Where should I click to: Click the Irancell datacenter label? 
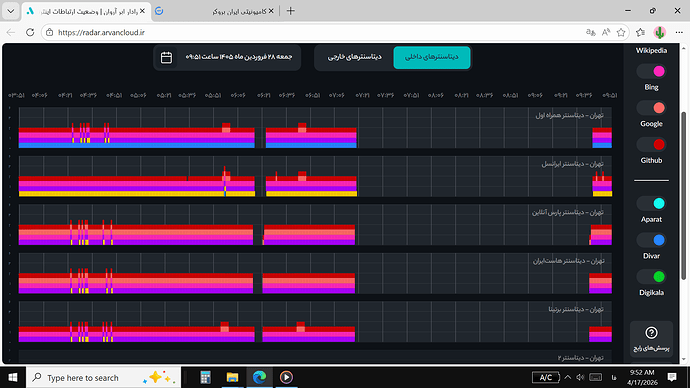pyautogui.click(x=573, y=164)
